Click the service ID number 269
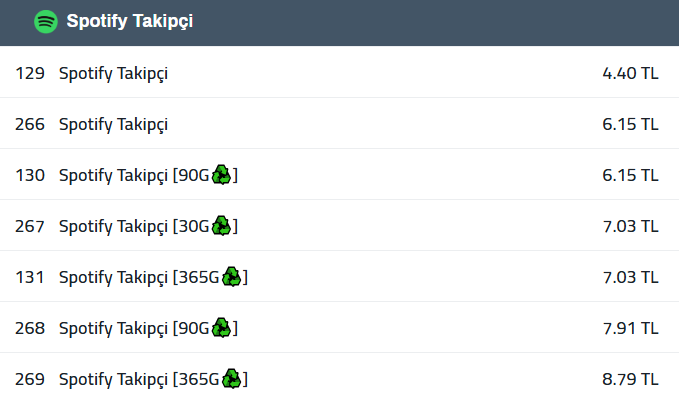This screenshot has width=679, height=403. pyautogui.click(x=30, y=379)
